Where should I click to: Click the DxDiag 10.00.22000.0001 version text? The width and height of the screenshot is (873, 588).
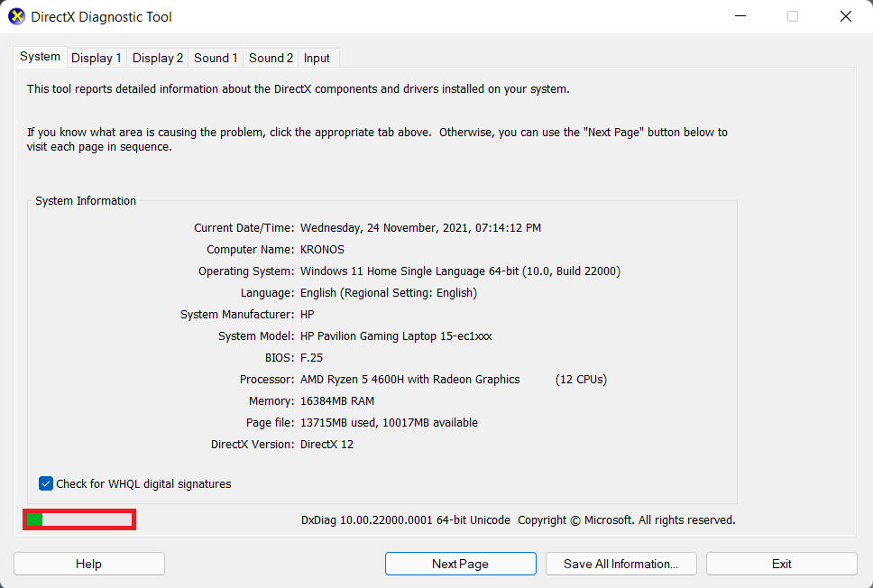[406, 520]
